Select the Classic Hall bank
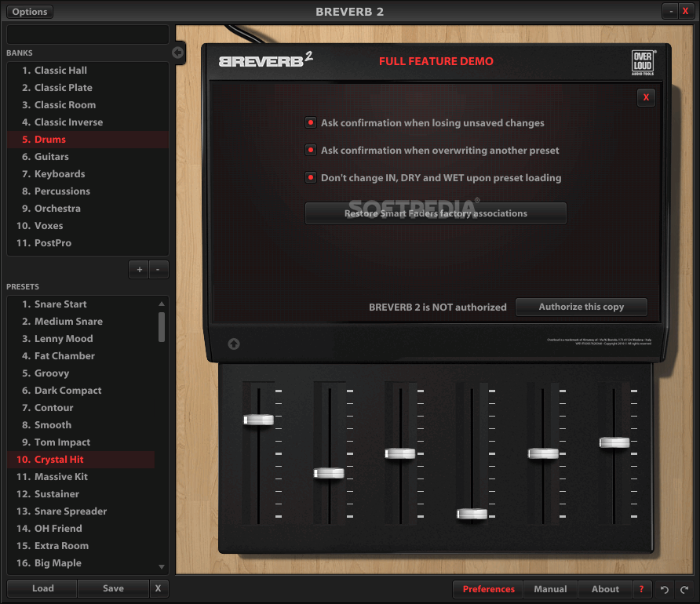Screen dimensions: 700x604 coord(88,71)
